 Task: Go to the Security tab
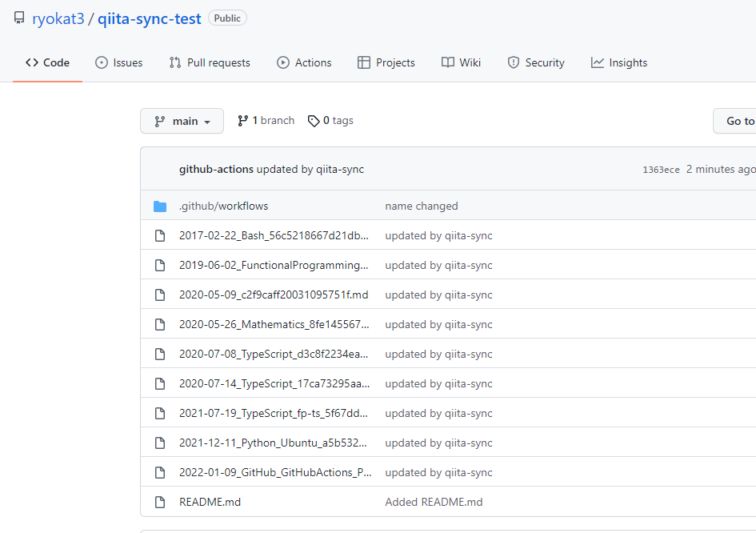coord(536,62)
